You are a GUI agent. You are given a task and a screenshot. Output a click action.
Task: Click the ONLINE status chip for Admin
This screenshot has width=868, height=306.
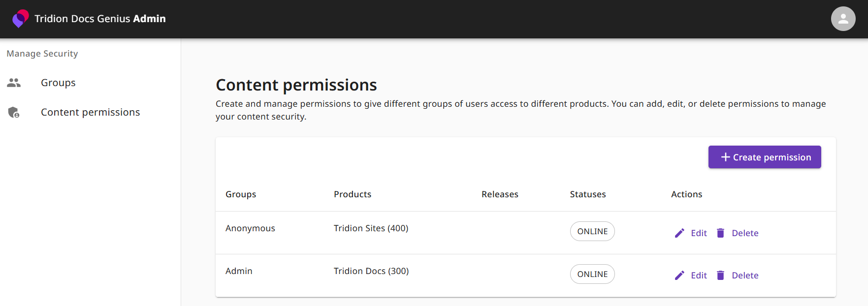pos(592,274)
